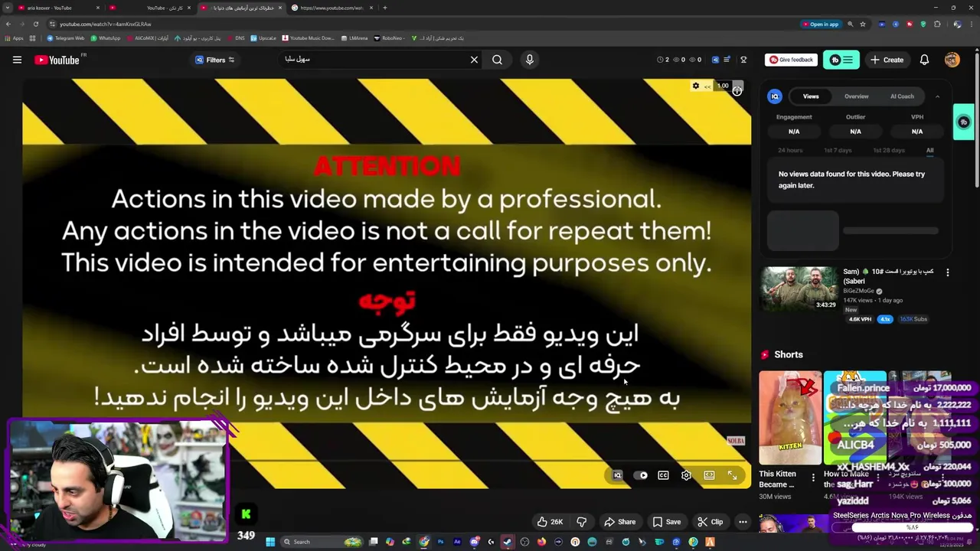Switch to aria keoxer YouTube browser tab
Image resolution: width=980 pixels, height=551 pixels.
coord(55,8)
